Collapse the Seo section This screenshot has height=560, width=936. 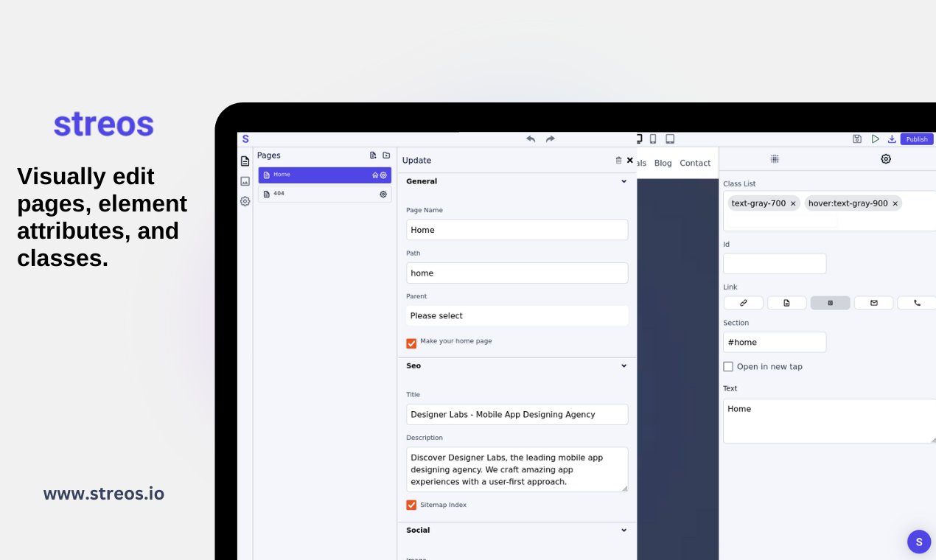click(x=624, y=365)
